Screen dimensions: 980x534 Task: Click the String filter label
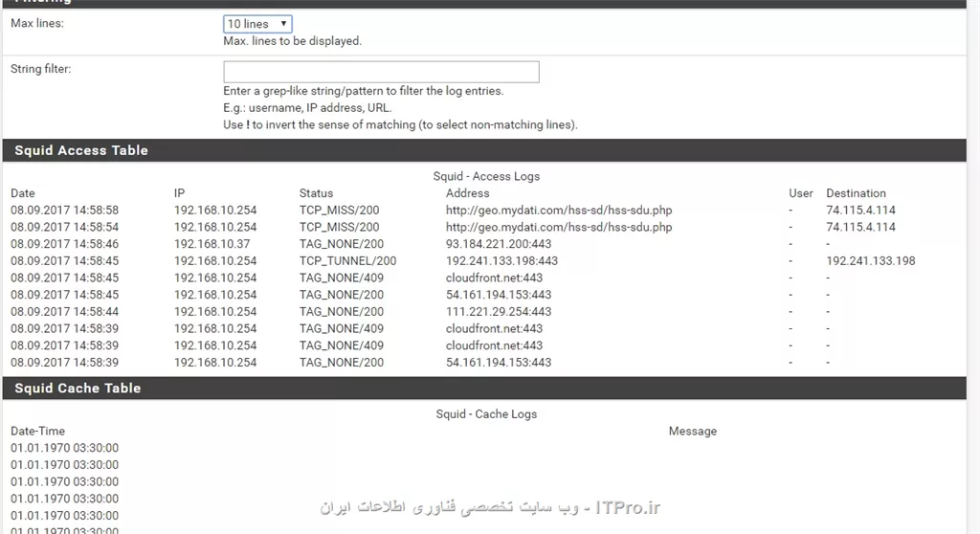coord(40,69)
